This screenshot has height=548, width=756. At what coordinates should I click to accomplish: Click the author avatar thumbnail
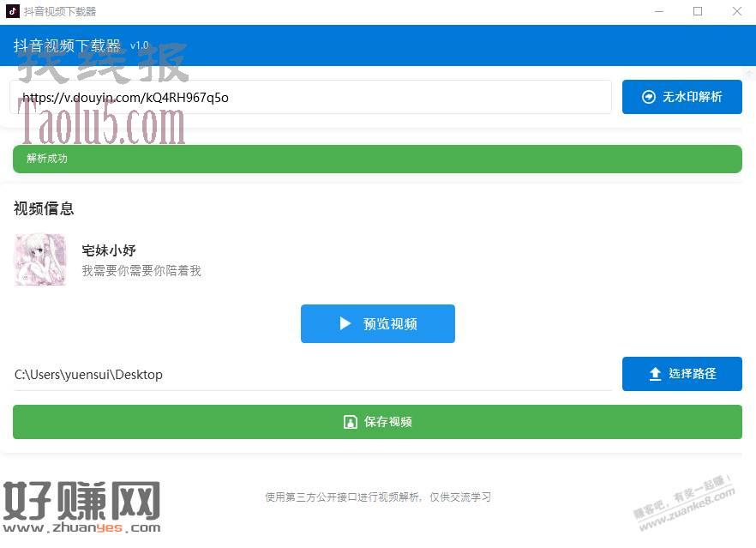(40, 260)
